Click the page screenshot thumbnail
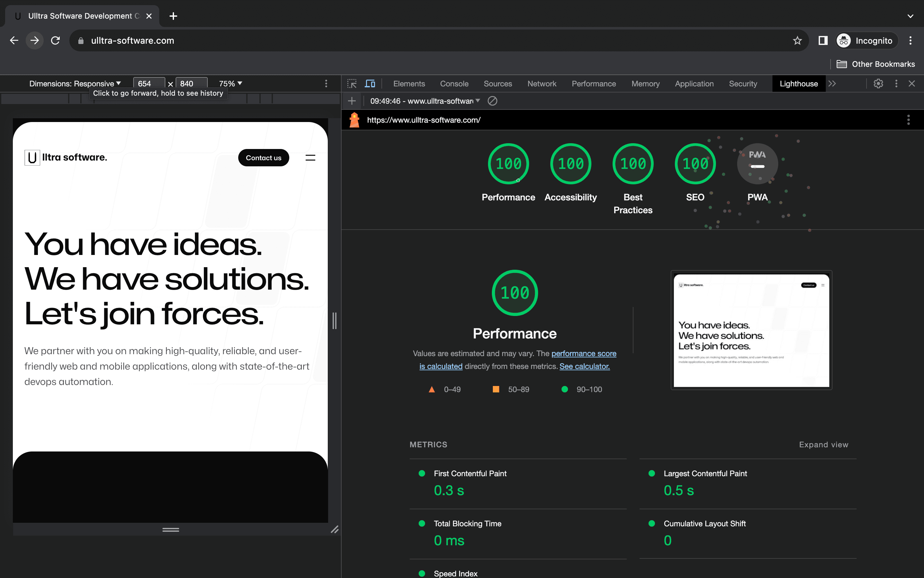Viewport: 924px width, 578px height. click(x=751, y=330)
